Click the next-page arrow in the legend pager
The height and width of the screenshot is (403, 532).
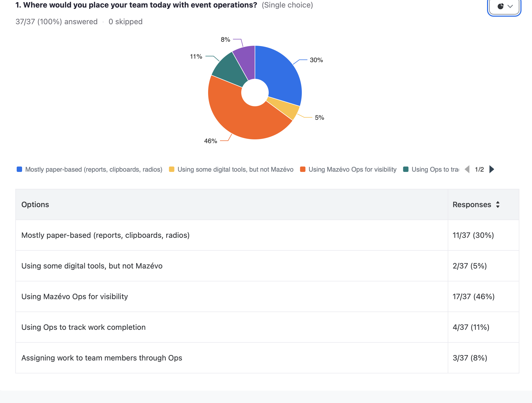click(x=492, y=169)
